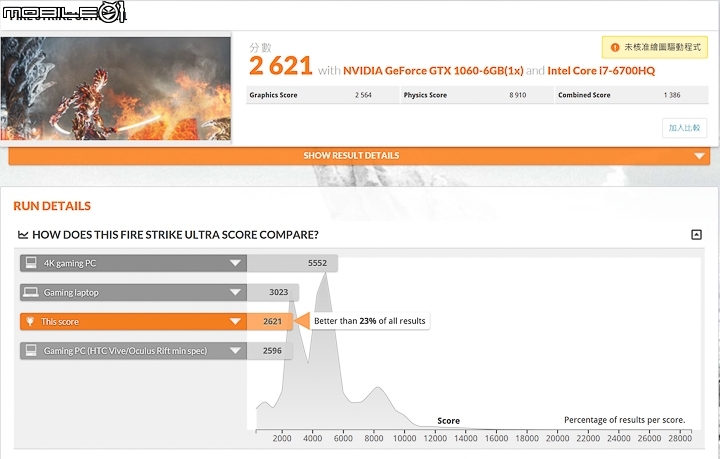The width and height of the screenshot is (720, 459).
Task: Expand the This score dropdown arrow
Action: [235, 321]
